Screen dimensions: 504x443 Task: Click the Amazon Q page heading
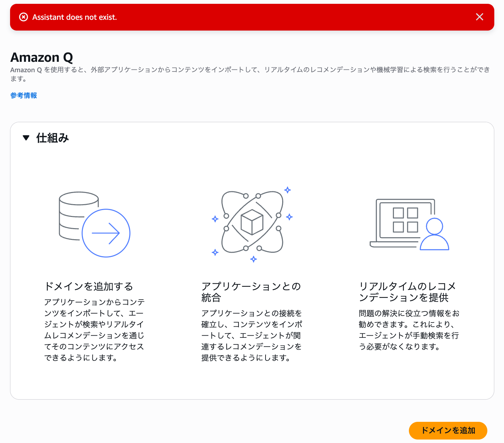click(42, 57)
